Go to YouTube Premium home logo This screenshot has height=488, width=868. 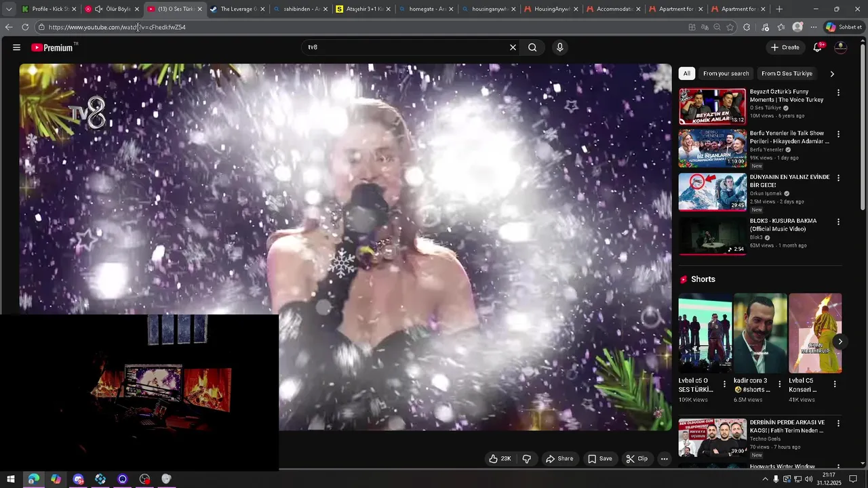[54, 47]
